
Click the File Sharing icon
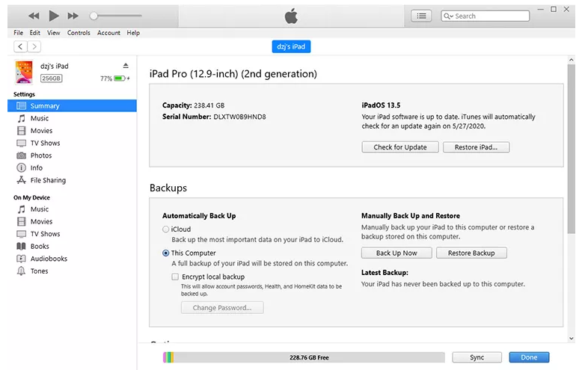click(22, 180)
